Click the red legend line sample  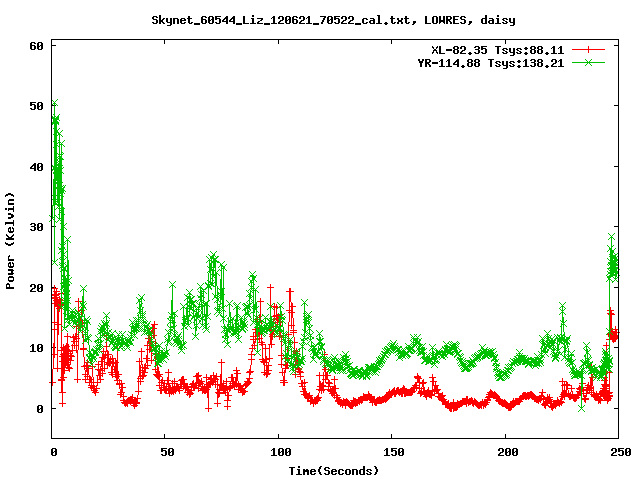[x=588, y=50]
